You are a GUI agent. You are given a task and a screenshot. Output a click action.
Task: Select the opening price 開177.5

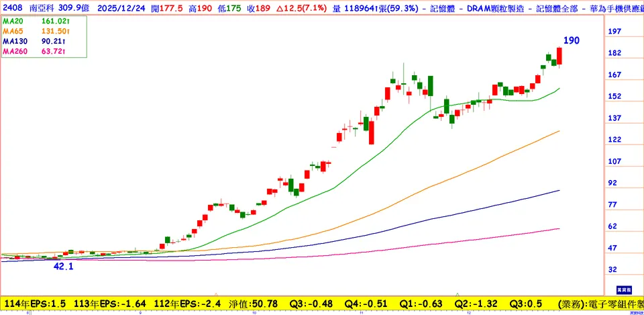[x=168, y=7]
